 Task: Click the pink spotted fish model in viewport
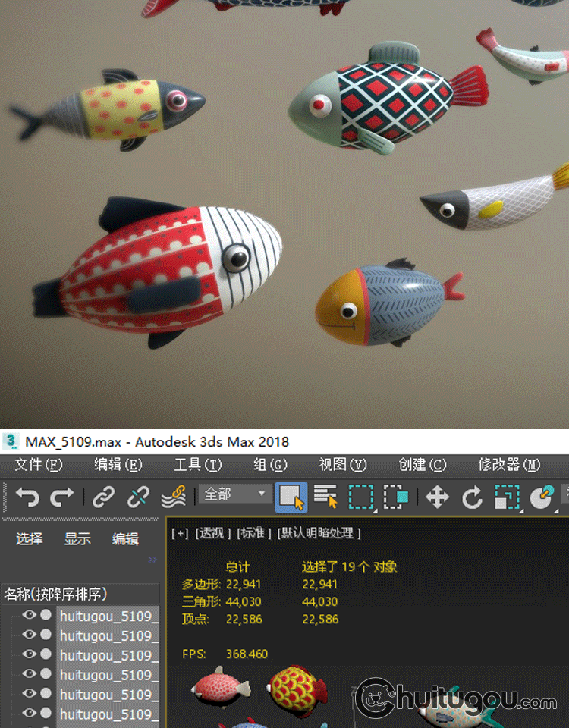click(x=221, y=687)
